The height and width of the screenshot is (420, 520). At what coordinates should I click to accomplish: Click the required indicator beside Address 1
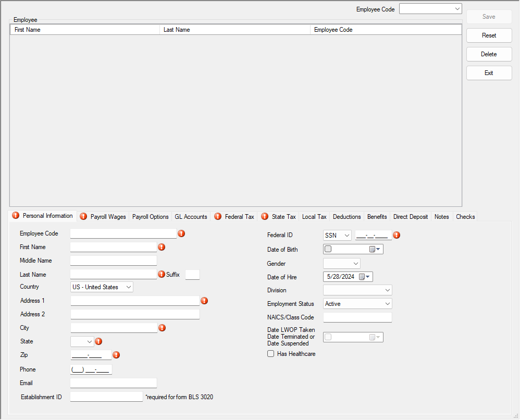(204, 301)
